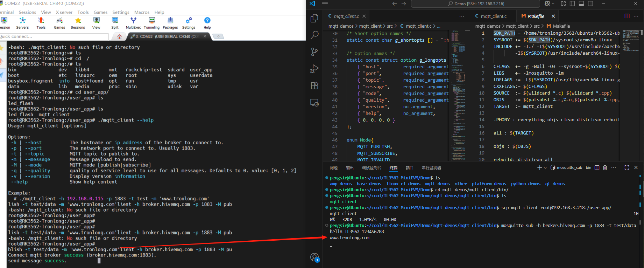Toggle the bottom panel visibility button
This screenshot has width=644, height=268.
pyautogui.click(x=581, y=4)
